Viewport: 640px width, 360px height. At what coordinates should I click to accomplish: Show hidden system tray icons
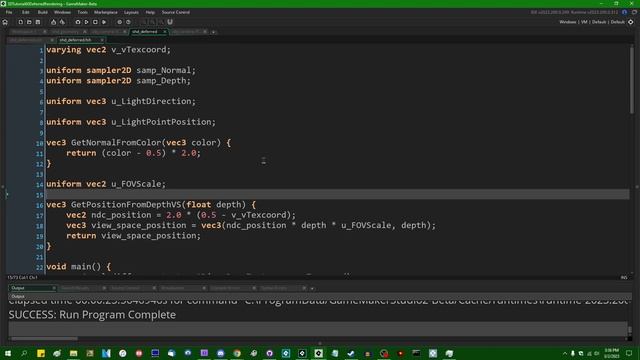(x=565, y=353)
